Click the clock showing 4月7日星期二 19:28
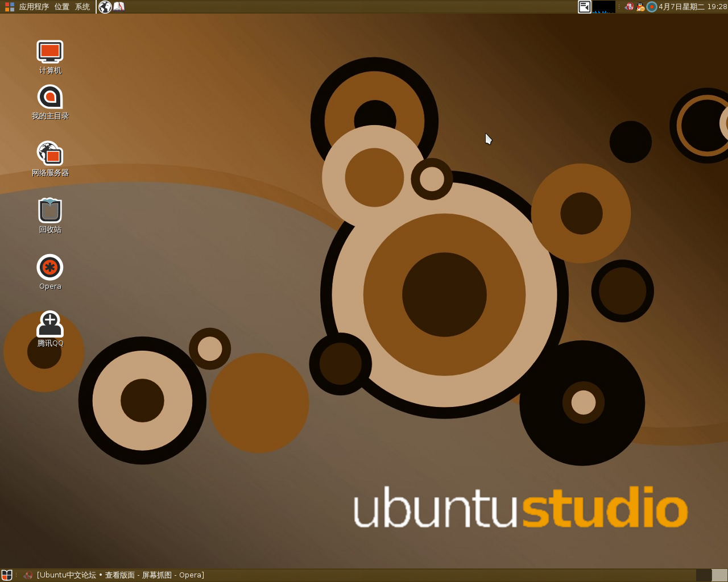The width and height of the screenshot is (728, 582). [x=693, y=7]
